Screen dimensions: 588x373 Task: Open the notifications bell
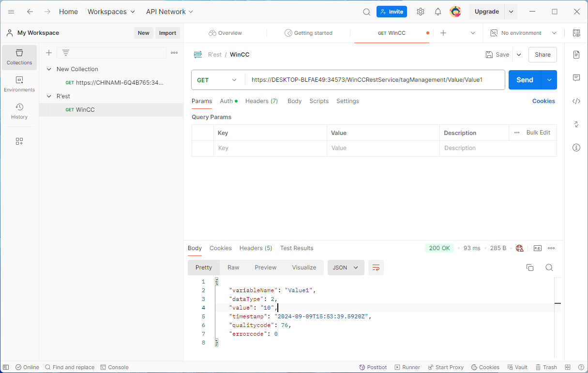(438, 12)
